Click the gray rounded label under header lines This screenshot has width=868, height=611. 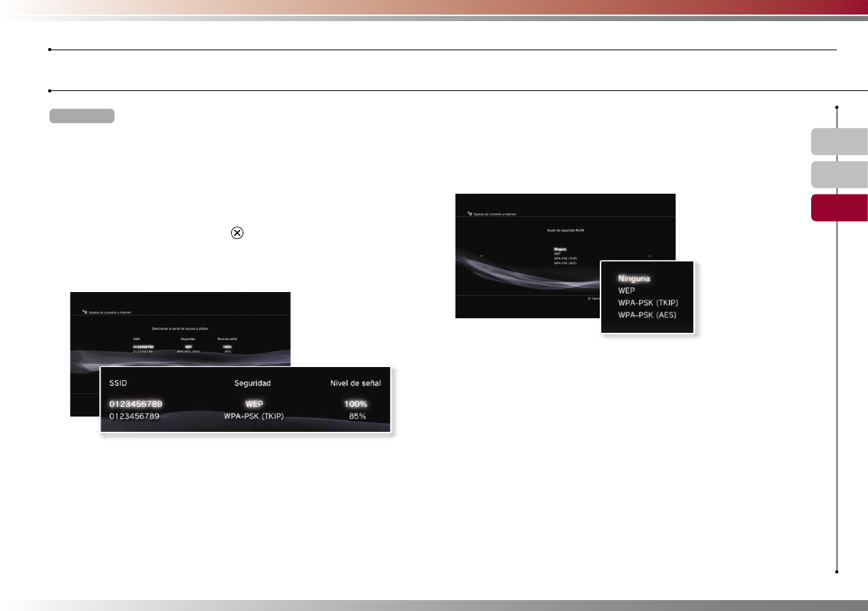click(x=82, y=116)
